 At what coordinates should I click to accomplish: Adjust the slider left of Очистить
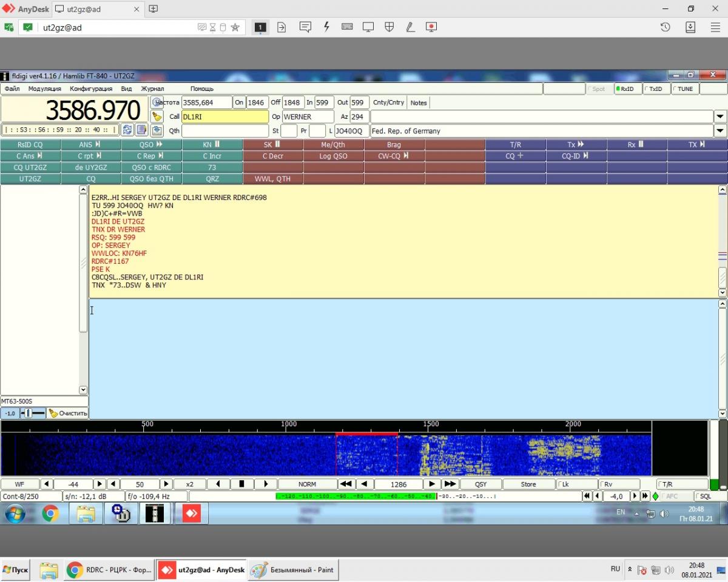pyautogui.click(x=33, y=413)
